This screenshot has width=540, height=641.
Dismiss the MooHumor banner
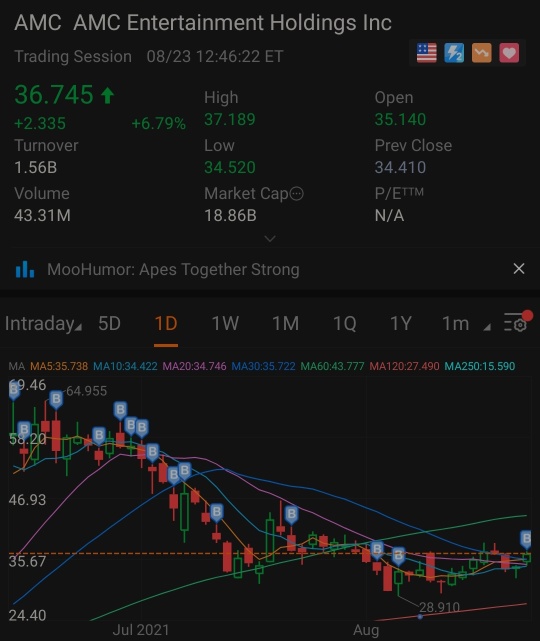click(x=519, y=269)
